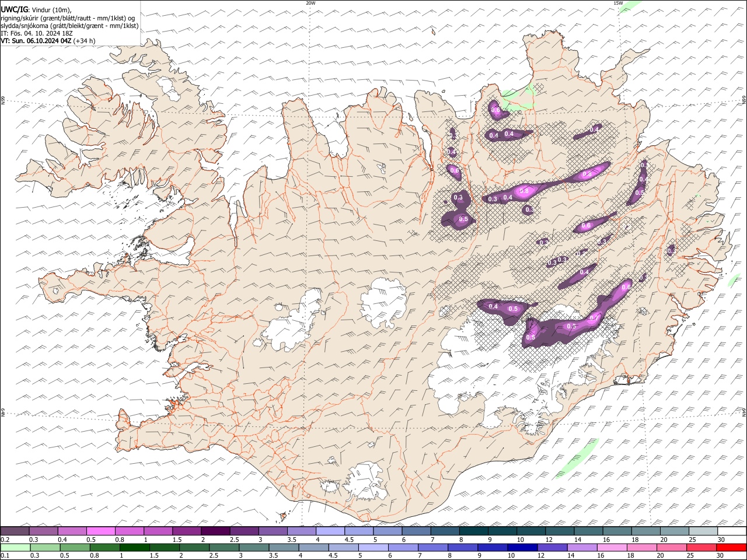
Task: Pick the 4 light lavender snow scale swatch
Action: click(x=330, y=531)
